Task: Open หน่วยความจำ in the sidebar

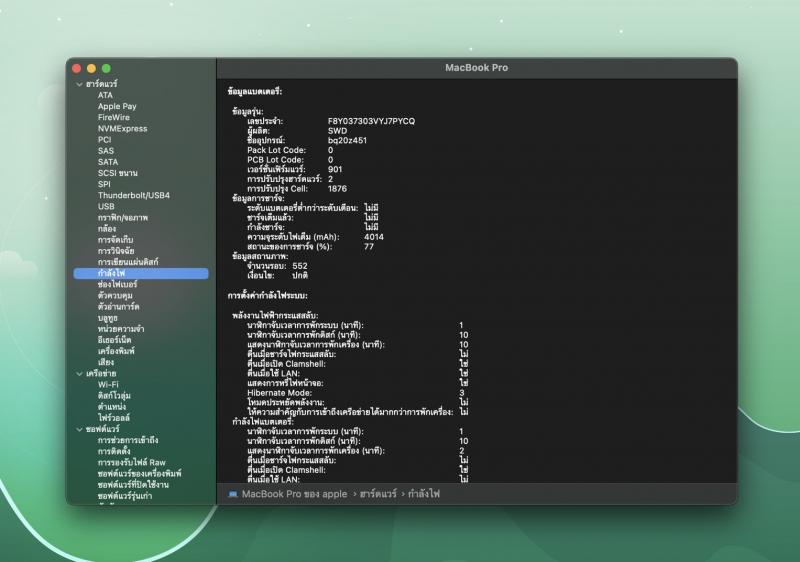Action: tap(120, 329)
